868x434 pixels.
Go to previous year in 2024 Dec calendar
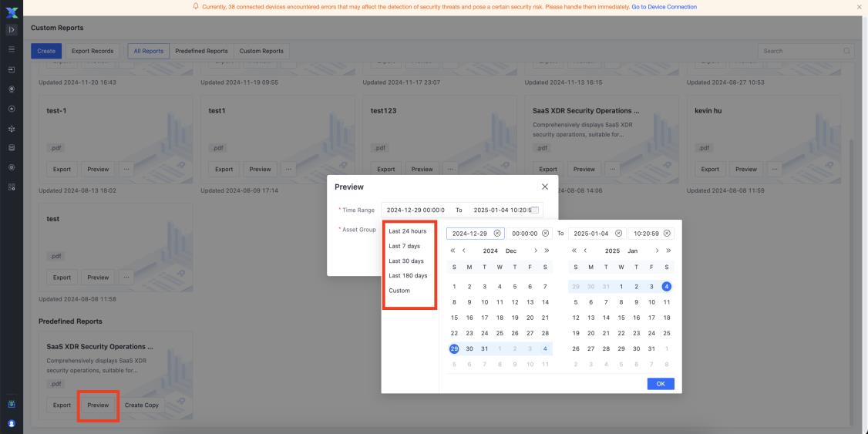point(453,251)
